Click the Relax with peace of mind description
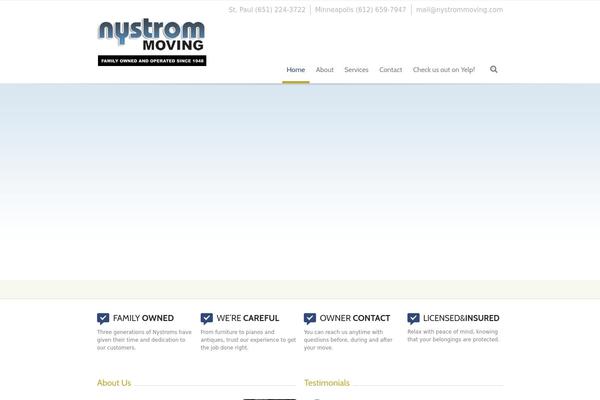 coord(453,336)
